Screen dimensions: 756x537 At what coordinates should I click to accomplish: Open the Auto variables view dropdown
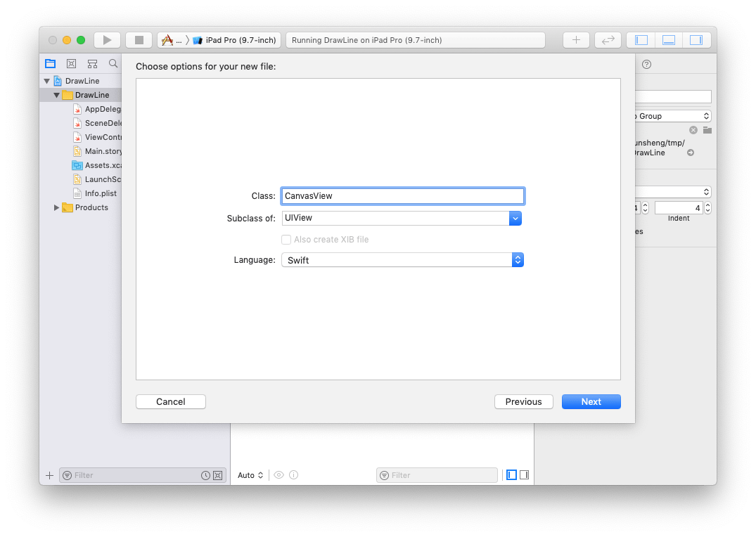coord(250,475)
